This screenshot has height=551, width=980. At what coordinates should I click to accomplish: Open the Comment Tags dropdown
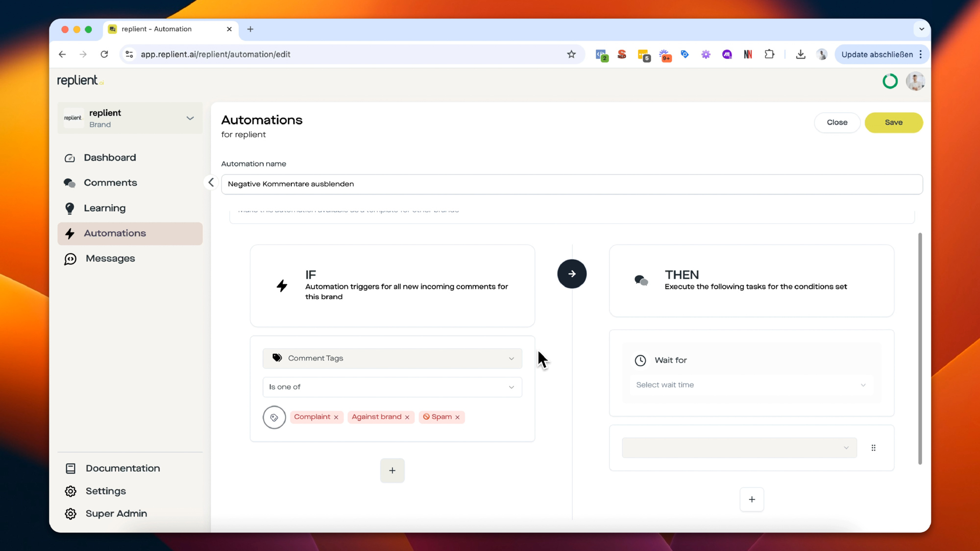click(x=392, y=358)
